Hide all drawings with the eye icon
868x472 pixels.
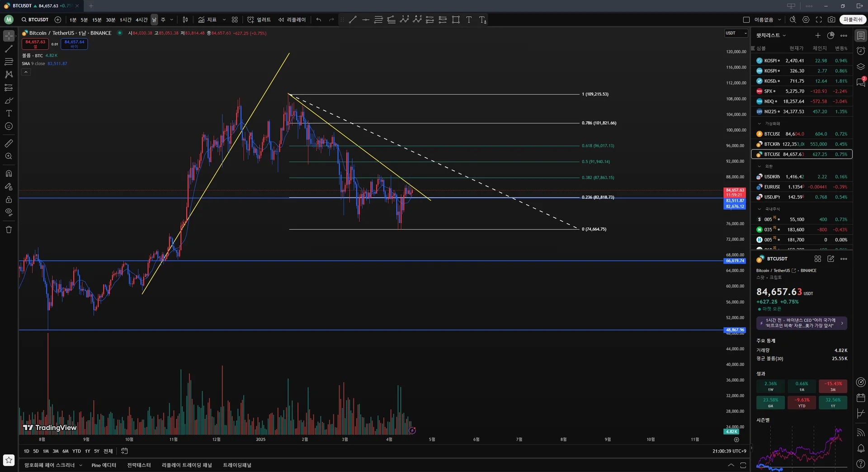pos(9,212)
